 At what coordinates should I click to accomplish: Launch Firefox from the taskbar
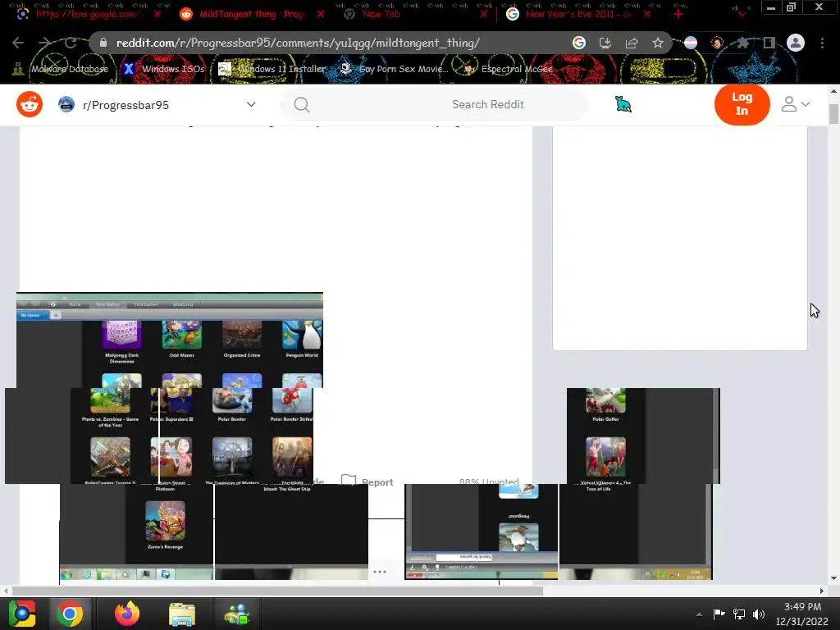tap(127, 614)
